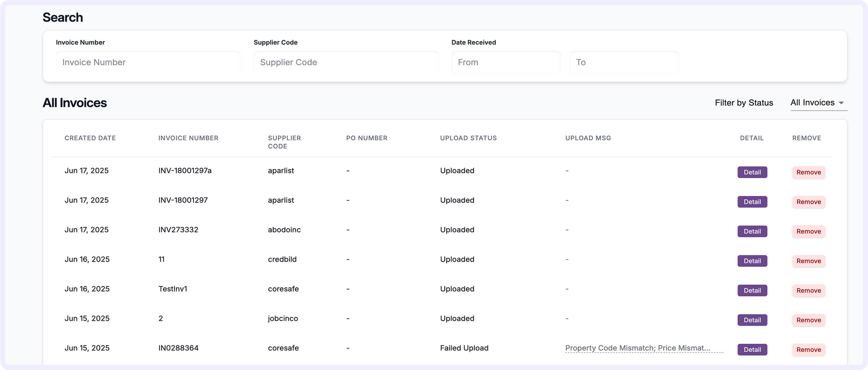Open Detail for invoice TestInv1
This screenshot has width=868, height=370.
(x=752, y=290)
